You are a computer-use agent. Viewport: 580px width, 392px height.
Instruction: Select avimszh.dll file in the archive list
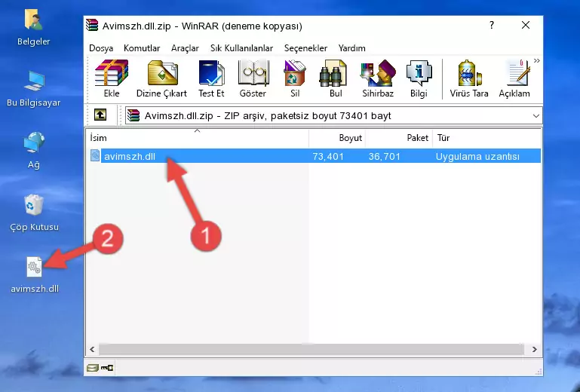pos(130,157)
